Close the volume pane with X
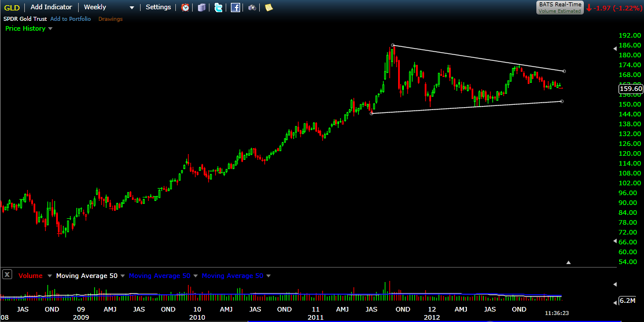This screenshot has height=322, width=644. click(7, 275)
